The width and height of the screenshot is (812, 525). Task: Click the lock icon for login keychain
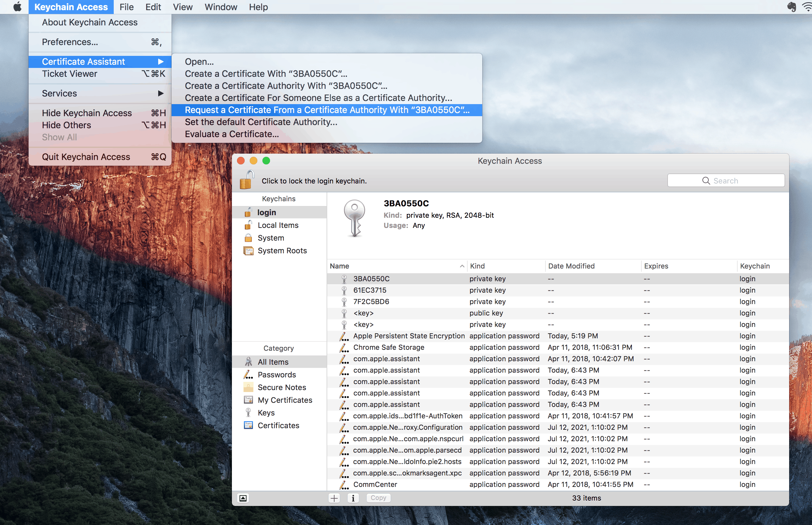pos(247,180)
